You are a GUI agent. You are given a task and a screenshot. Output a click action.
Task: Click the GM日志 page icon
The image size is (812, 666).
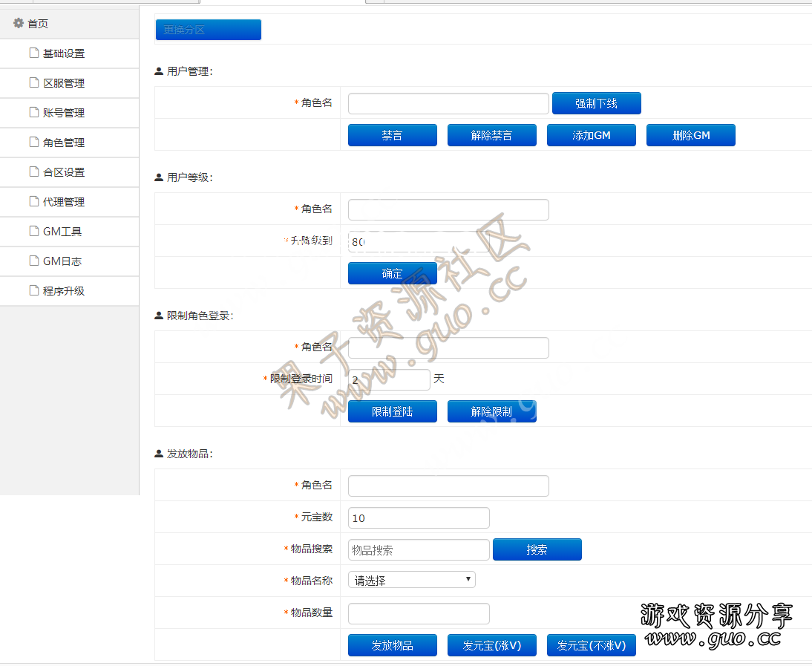pyautogui.click(x=33, y=261)
